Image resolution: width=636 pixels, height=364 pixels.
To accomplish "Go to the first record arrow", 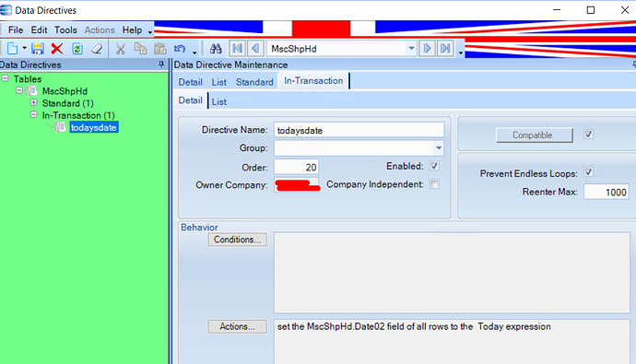I will pyautogui.click(x=237, y=49).
